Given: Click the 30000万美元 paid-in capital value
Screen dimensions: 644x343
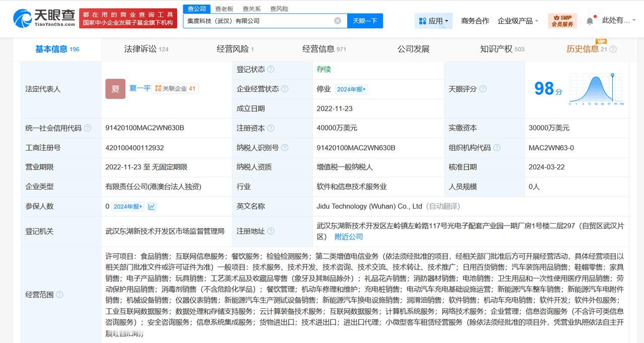Looking at the screenshot, I should click(x=549, y=128).
